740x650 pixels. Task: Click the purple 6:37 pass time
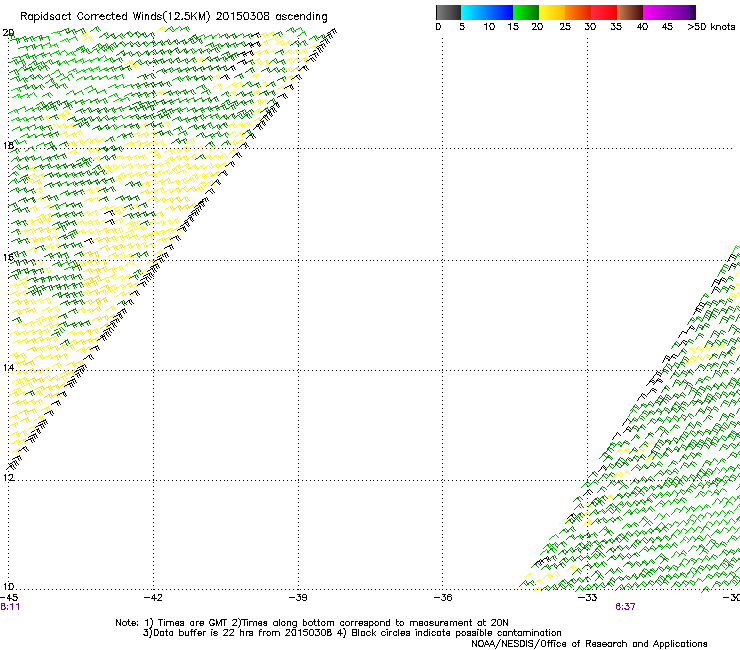625,607
